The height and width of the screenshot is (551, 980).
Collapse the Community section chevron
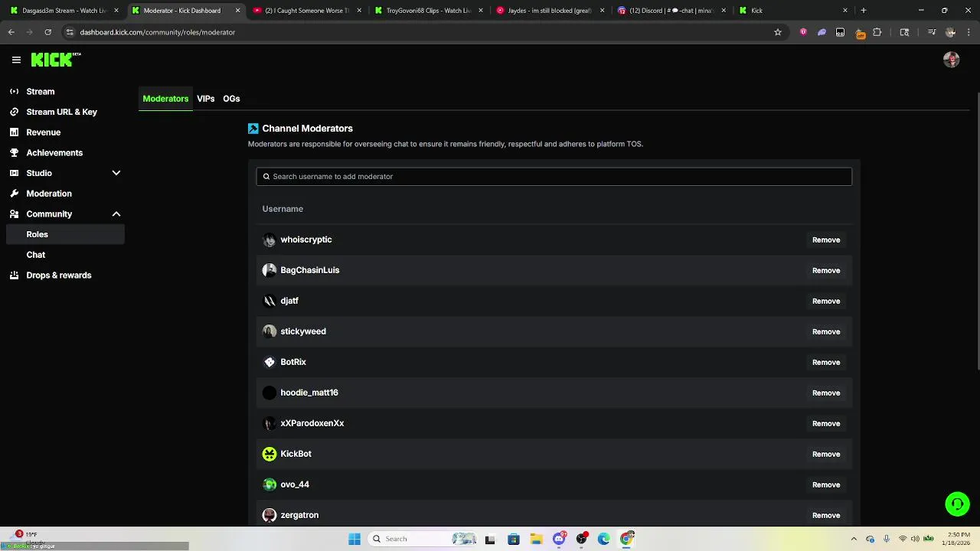(116, 214)
